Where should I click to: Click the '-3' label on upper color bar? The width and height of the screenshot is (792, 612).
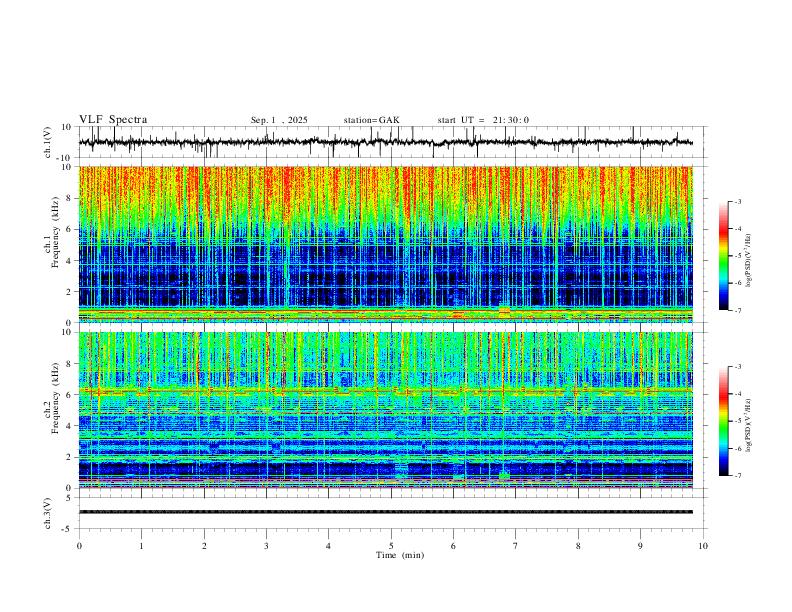tap(737, 201)
